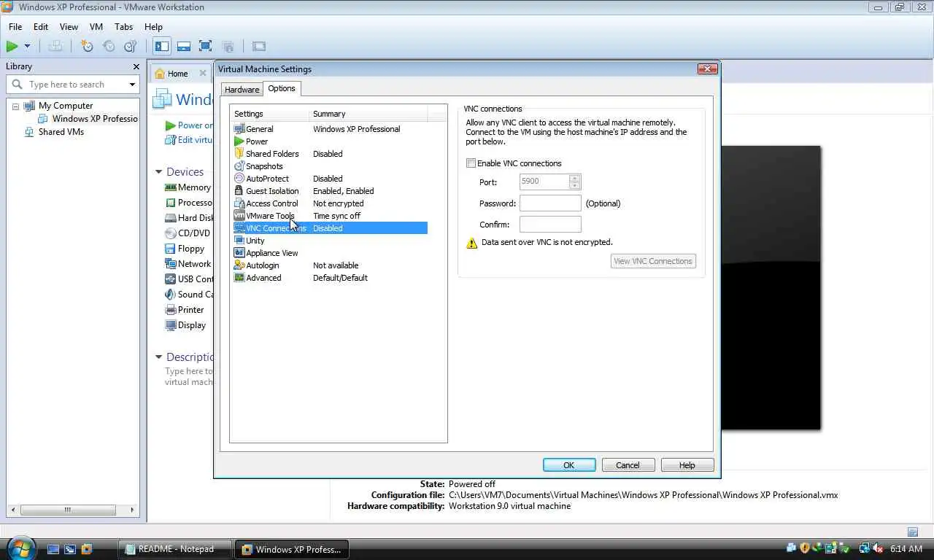Select Guest Isolation in settings list

coord(271,191)
